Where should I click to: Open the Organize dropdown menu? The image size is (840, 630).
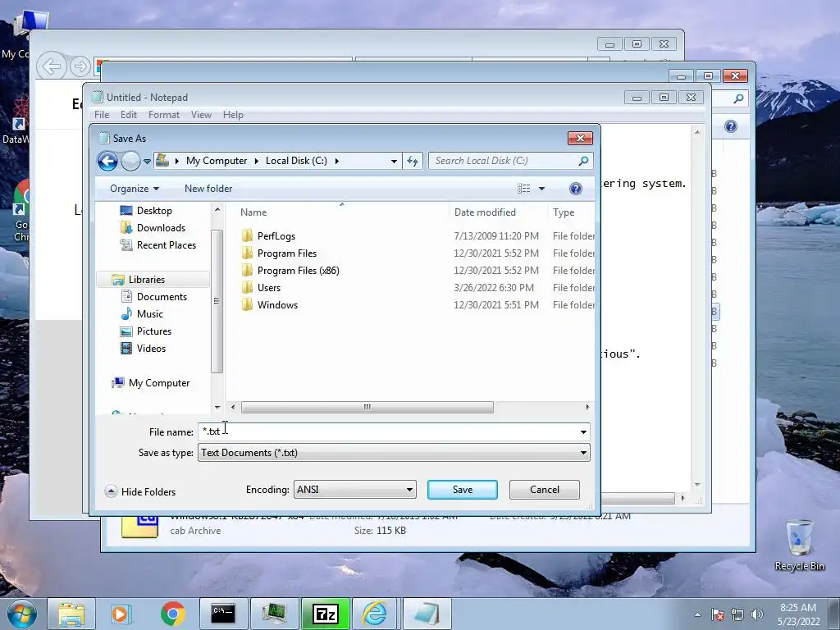(135, 189)
